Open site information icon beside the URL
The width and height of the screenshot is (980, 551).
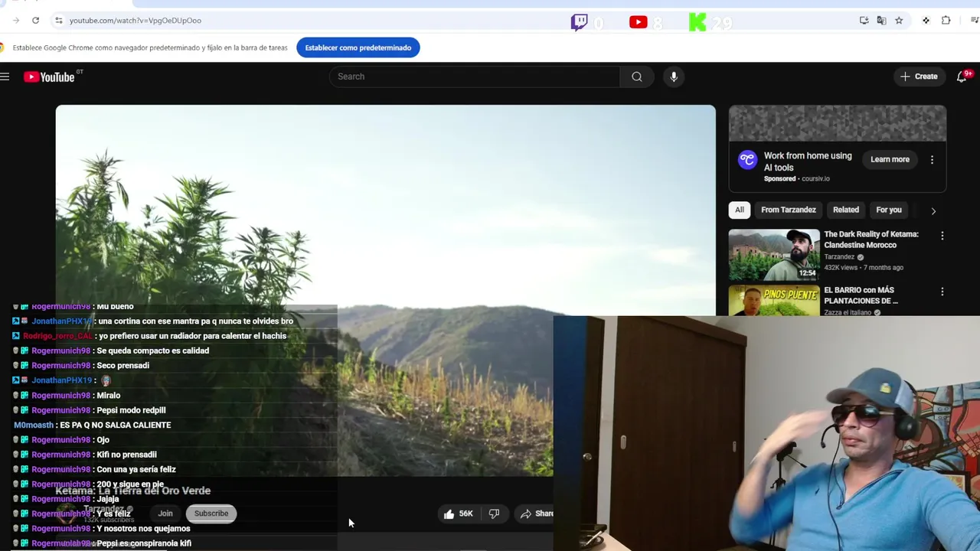click(x=58, y=21)
